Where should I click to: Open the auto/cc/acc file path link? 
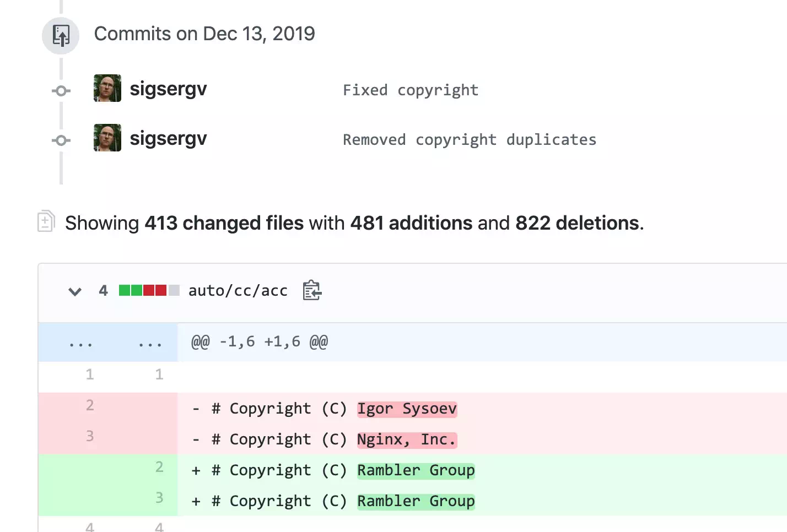click(238, 291)
